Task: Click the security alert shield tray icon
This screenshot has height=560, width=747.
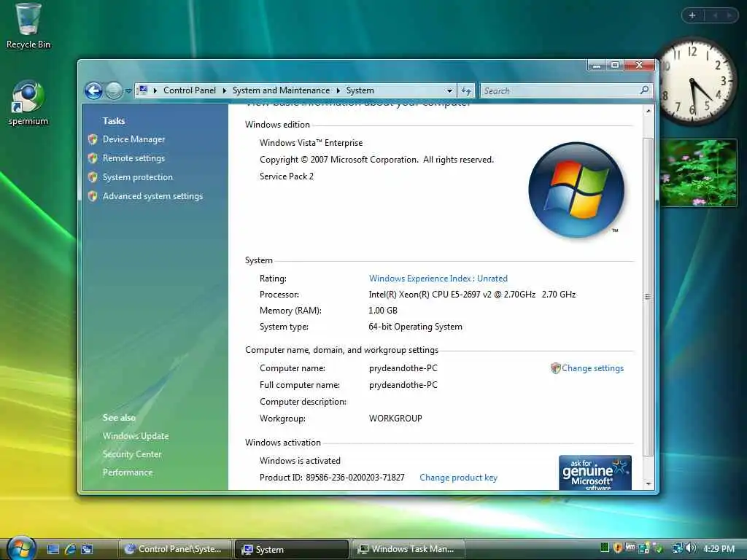Action: click(x=617, y=548)
